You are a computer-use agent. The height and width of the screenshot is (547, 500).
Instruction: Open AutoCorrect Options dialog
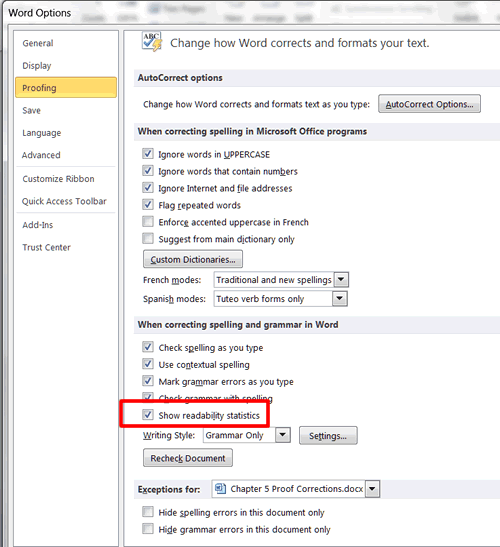pyautogui.click(x=429, y=104)
